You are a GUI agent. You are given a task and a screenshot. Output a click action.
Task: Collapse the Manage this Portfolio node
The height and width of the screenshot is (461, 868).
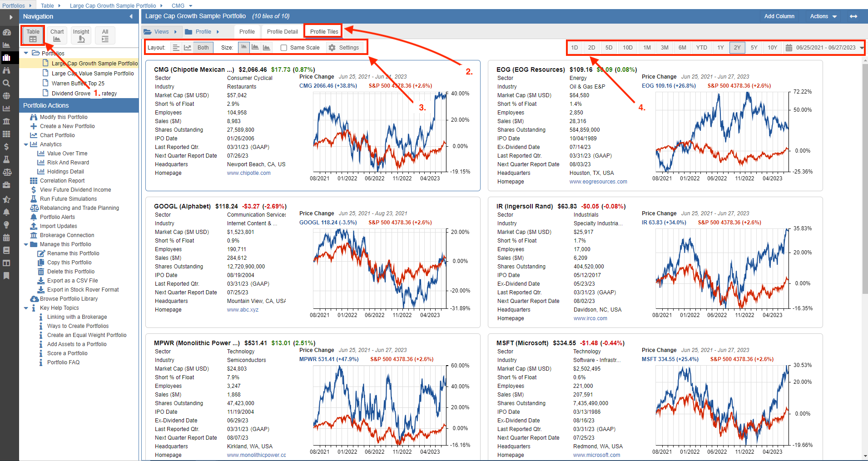[x=26, y=244]
